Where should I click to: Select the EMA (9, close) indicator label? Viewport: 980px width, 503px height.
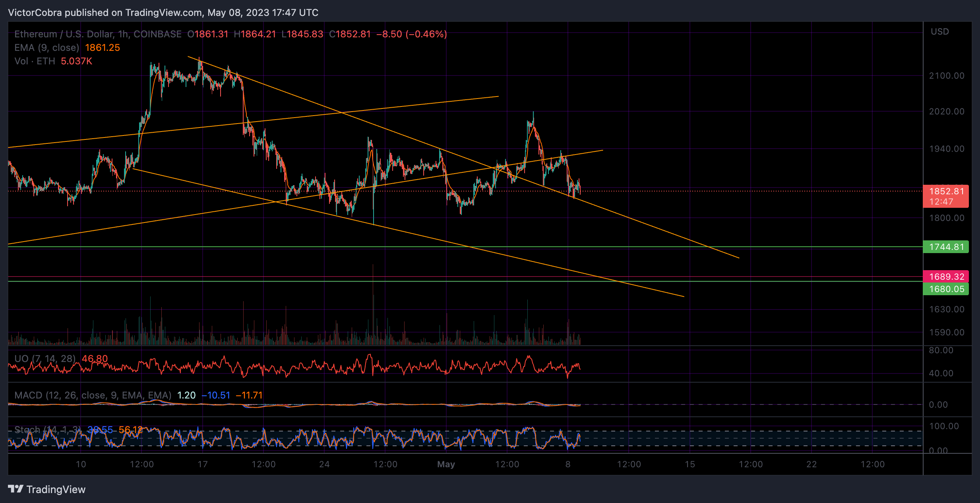[x=47, y=48]
